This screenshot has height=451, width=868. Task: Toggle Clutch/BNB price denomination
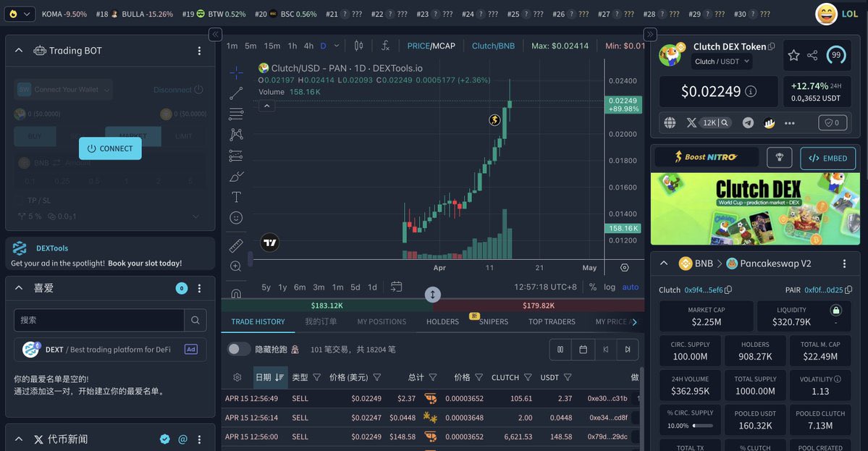click(x=493, y=46)
